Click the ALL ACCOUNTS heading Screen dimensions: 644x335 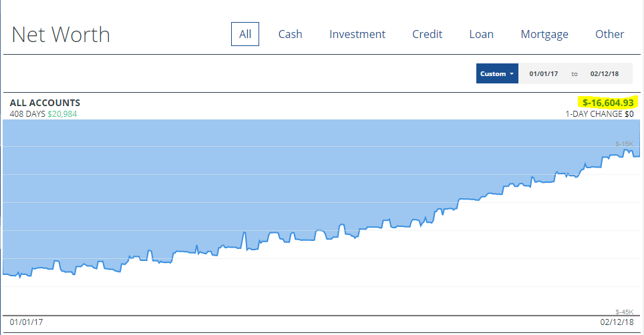pos(45,103)
